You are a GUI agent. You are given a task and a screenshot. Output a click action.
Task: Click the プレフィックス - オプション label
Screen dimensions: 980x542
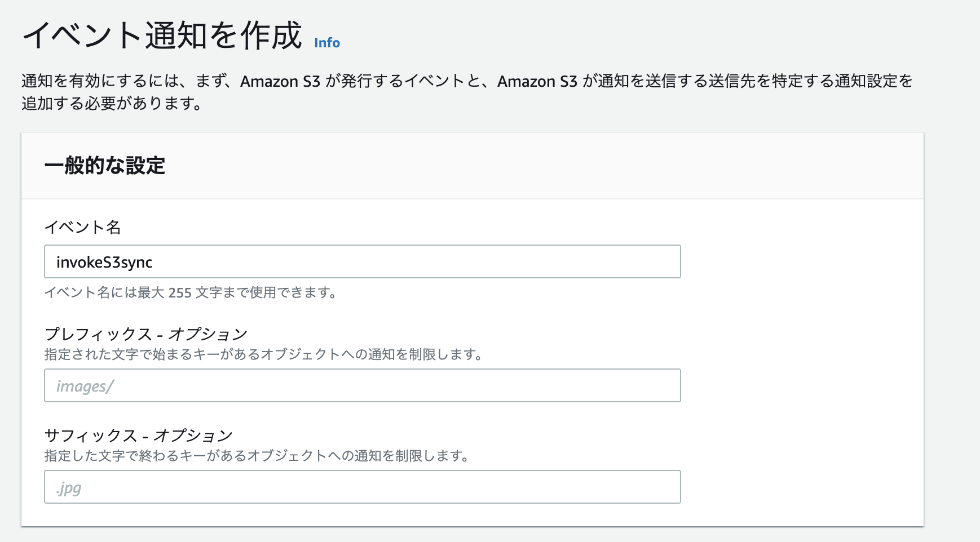[145, 333]
